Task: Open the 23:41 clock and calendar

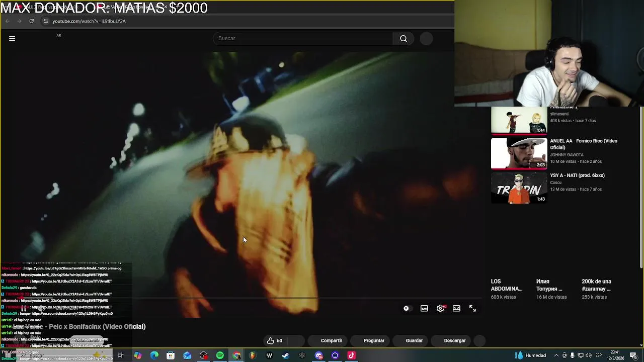Action: pyautogui.click(x=615, y=355)
